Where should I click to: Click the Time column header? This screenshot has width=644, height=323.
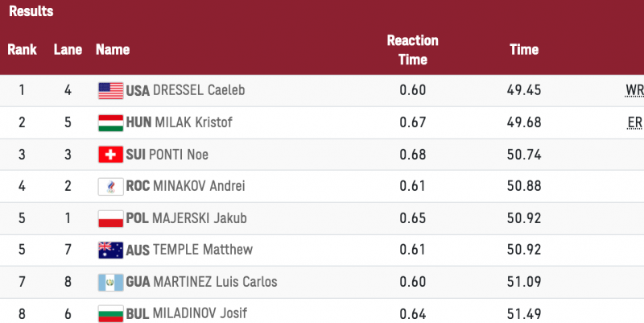pos(524,50)
